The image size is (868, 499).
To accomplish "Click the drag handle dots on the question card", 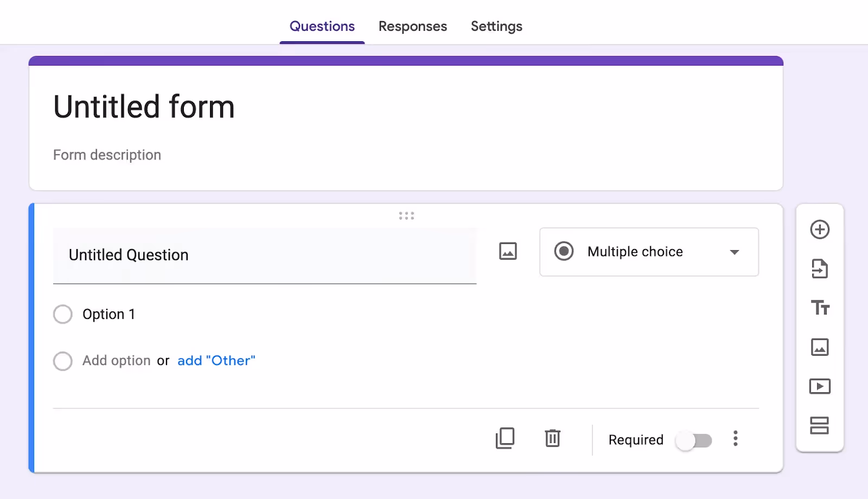I will [x=406, y=216].
